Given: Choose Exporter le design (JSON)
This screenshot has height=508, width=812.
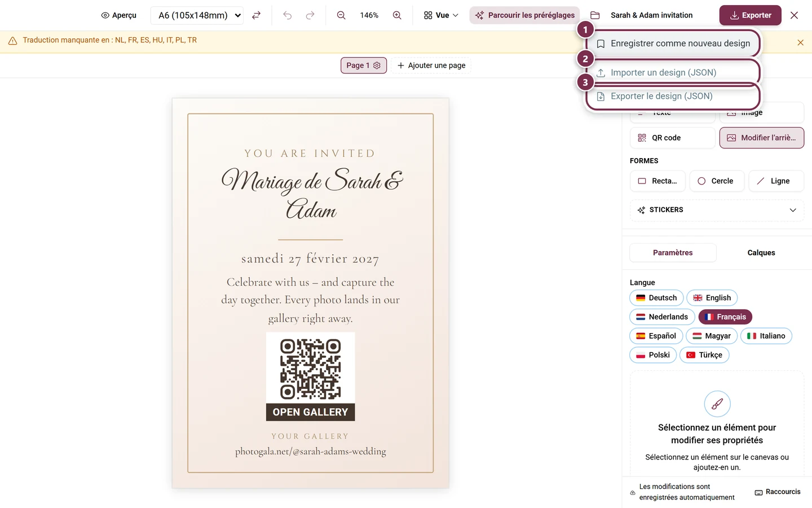Looking at the screenshot, I should pos(673,97).
